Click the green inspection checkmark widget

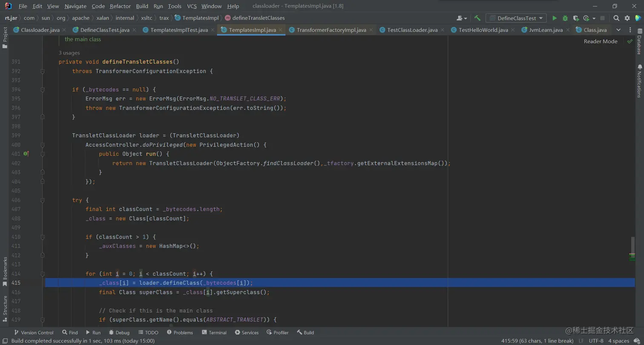pos(630,41)
